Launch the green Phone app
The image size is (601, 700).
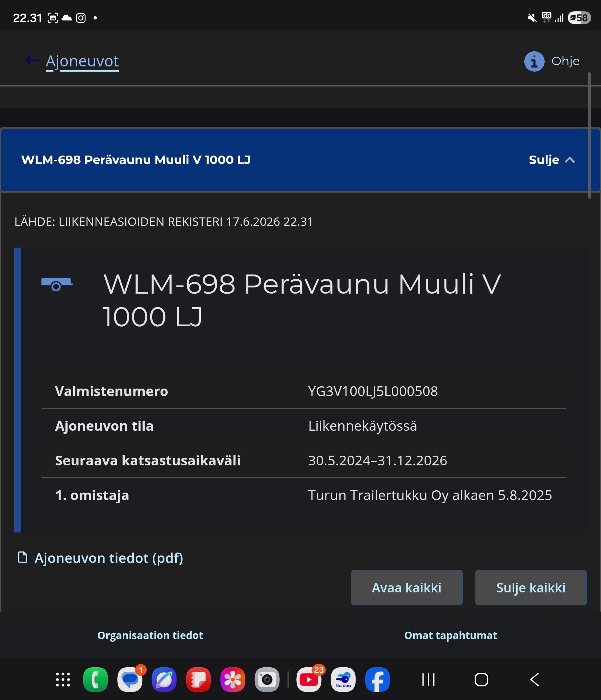point(96,679)
